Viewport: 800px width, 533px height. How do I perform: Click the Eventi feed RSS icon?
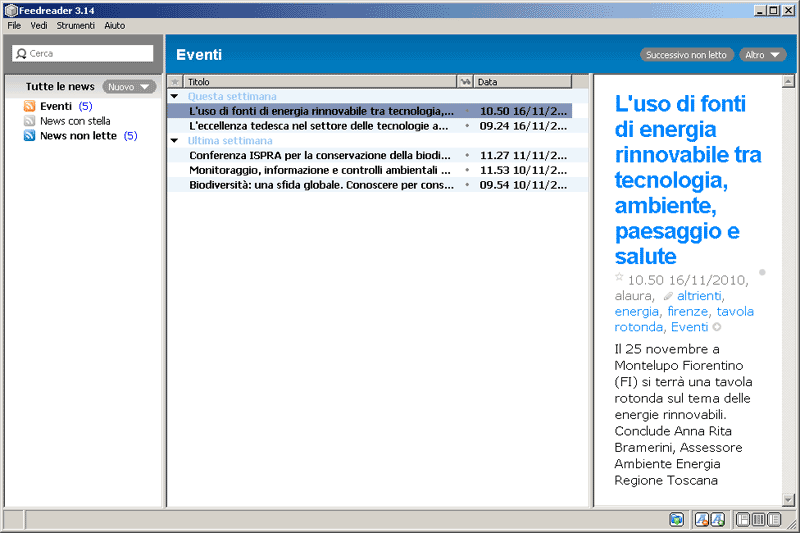[30, 106]
